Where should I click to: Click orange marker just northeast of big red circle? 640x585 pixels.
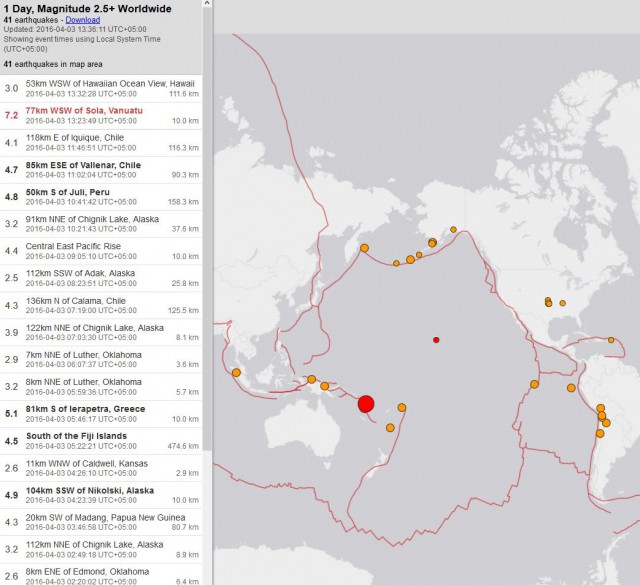point(402,407)
